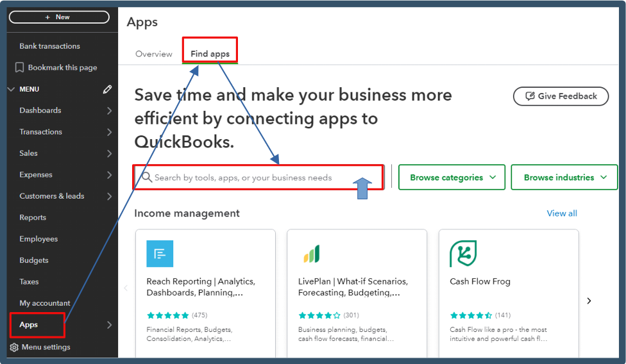This screenshot has height=364, width=626.
Task: Focus the search by tools field
Action: (x=258, y=178)
